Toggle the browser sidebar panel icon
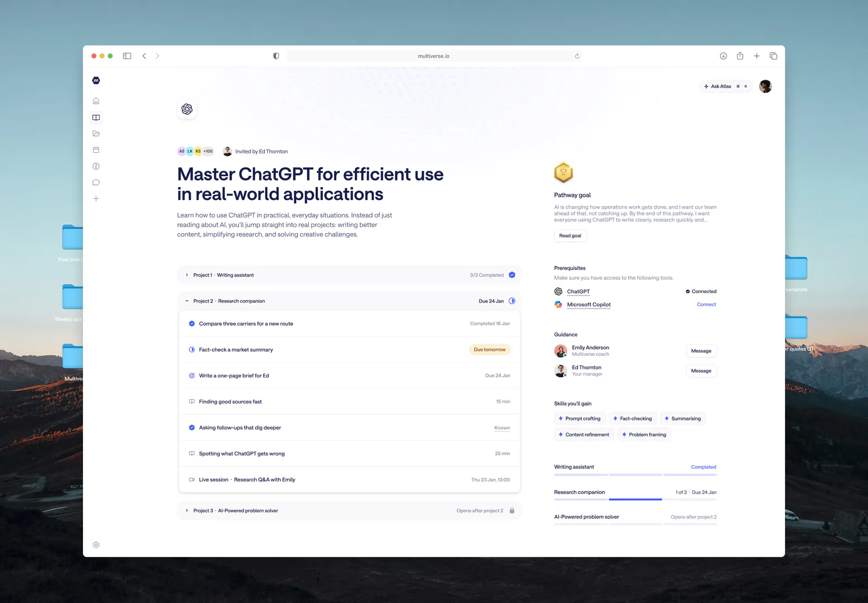Screen dimensions: 868x603 click(127, 56)
